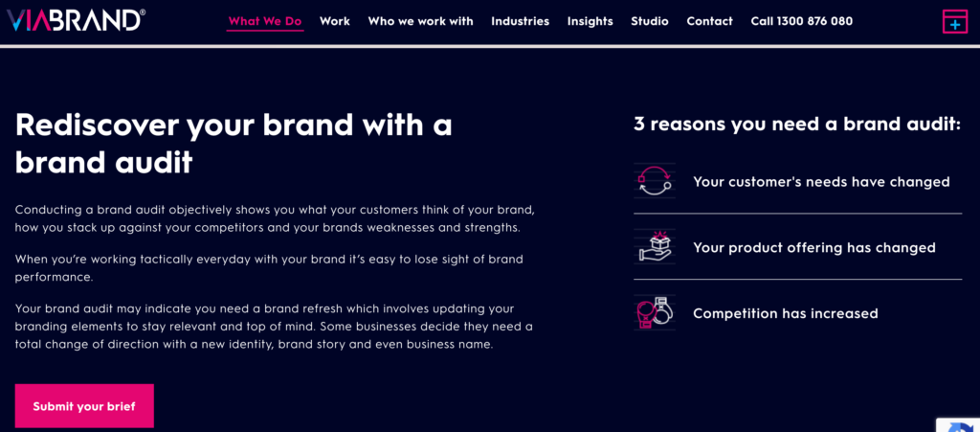Click the Call 1300 876 080 link
This screenshot has width=980, height=432.
pyautogui.click(x=801, y=21)
